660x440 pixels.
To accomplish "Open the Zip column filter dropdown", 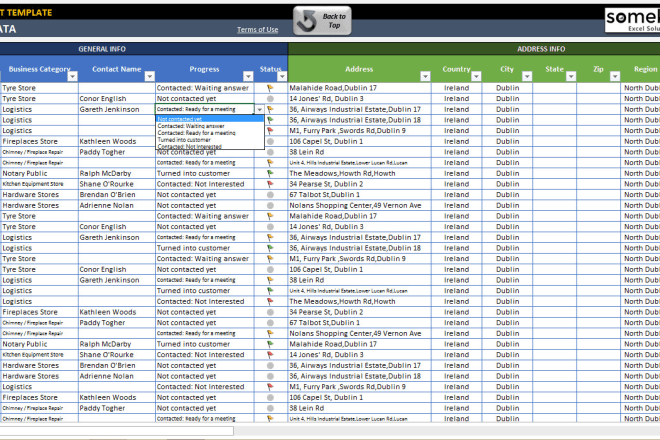I will [615, 76].
